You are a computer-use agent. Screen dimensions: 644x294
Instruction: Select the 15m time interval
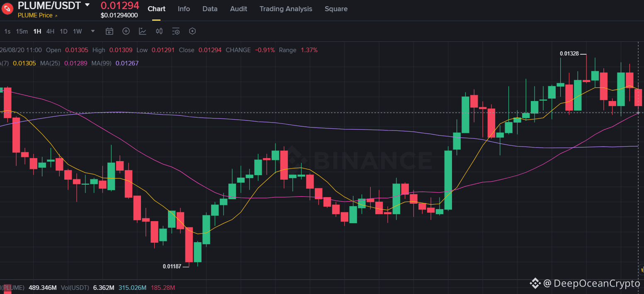click(x=22, y=31)
